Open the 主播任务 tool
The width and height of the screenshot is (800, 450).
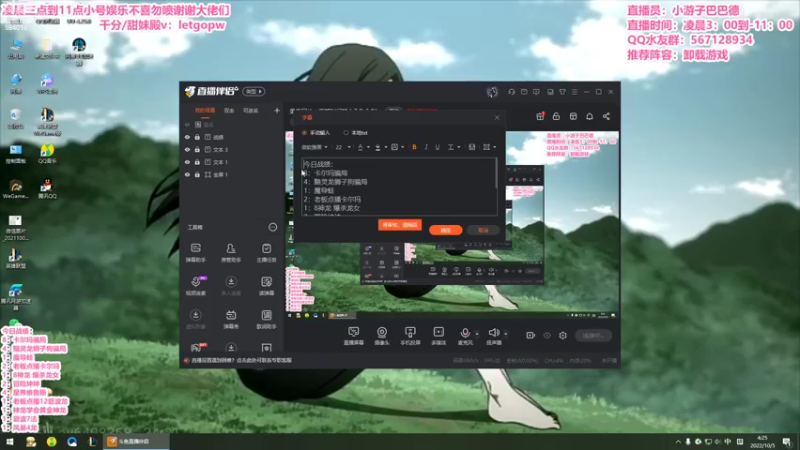pos(266,253)
